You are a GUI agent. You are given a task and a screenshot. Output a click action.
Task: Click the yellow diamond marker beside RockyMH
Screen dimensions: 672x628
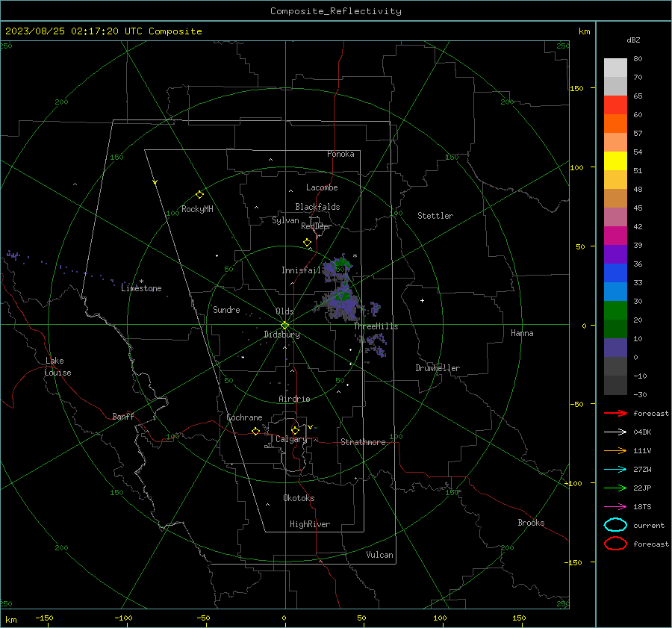199,195
